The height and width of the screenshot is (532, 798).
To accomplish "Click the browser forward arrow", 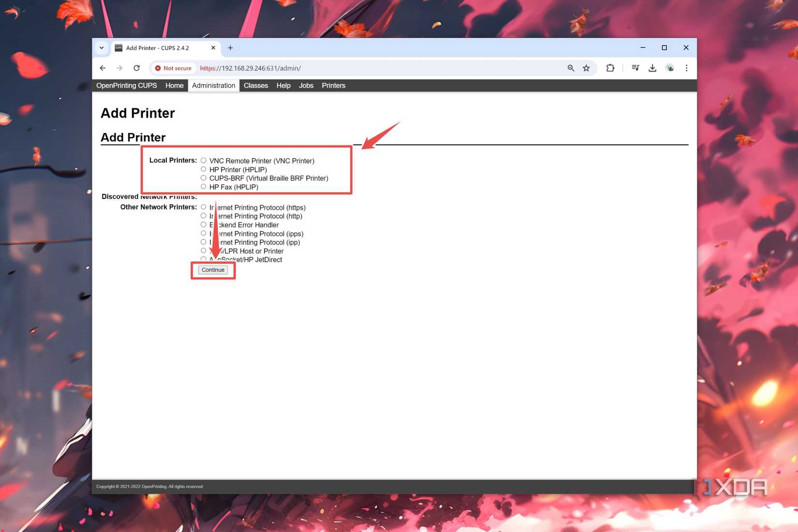I will click(x=119, y=68).
